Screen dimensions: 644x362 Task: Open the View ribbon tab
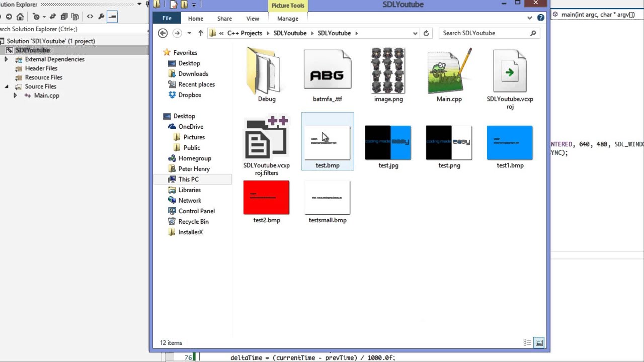click(x=253, y=19)
